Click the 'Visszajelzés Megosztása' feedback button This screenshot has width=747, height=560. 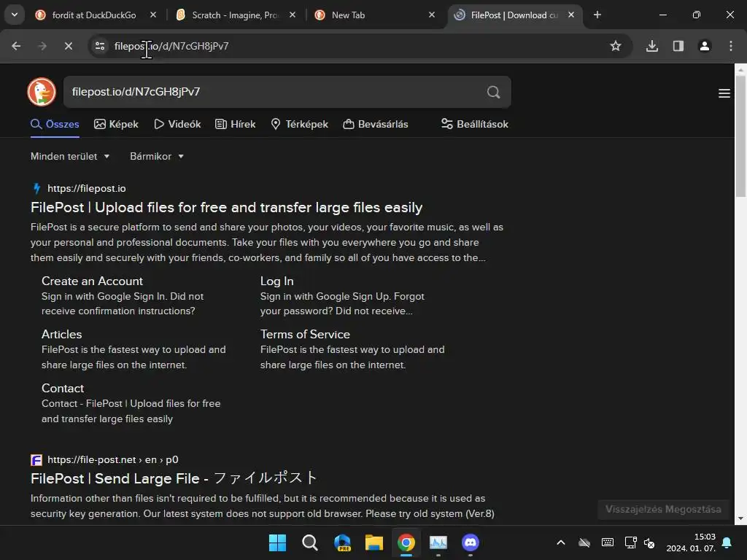(x=663, y=509)
